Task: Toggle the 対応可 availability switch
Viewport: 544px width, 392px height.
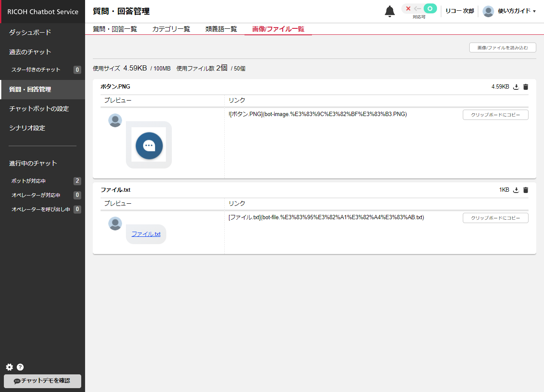Action: [419, 9]
